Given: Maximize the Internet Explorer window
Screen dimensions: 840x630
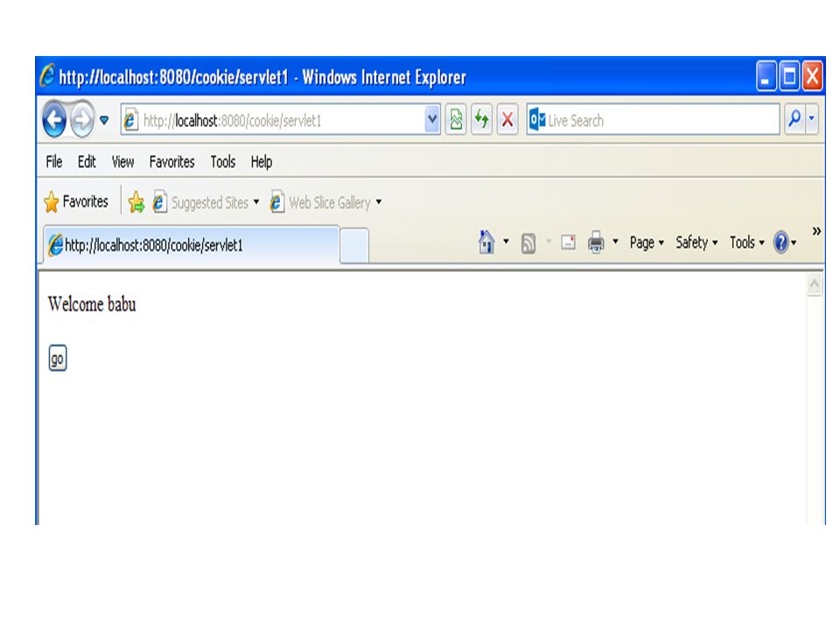Looking at the screenshot, I should [x=789, y=76].
